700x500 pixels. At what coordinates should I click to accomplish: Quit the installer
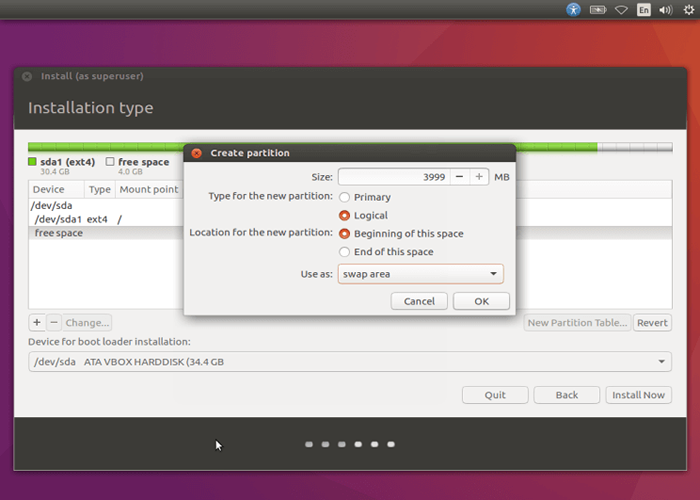495,395
